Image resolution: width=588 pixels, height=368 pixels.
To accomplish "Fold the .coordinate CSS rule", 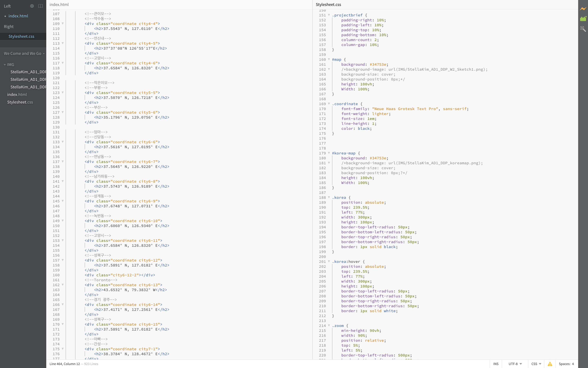I will (x=329, y=104).
